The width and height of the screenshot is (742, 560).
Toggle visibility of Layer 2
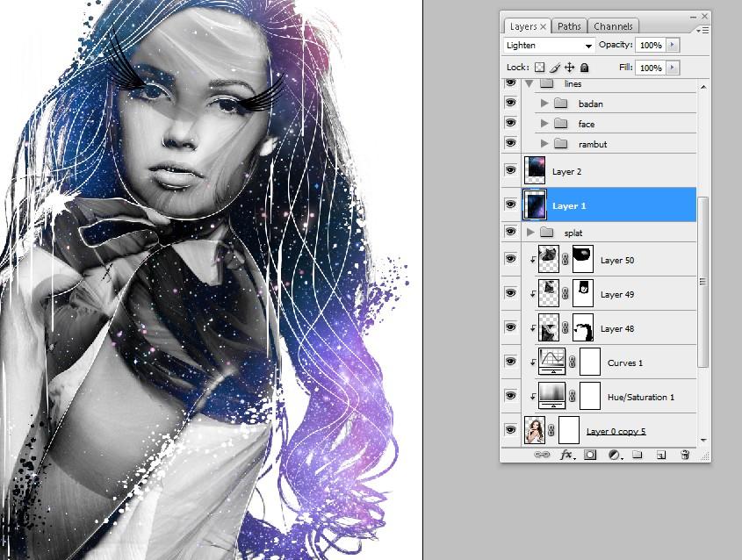point(510,170)
